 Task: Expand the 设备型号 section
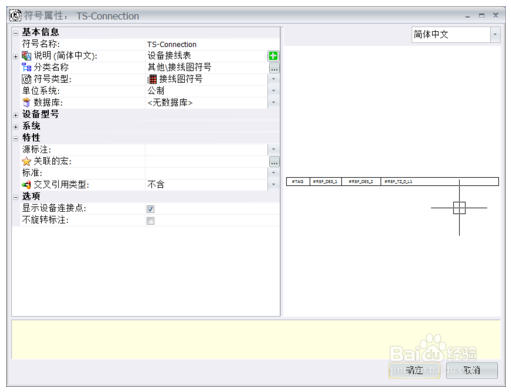pyautogui.click(x=16, y=115)
